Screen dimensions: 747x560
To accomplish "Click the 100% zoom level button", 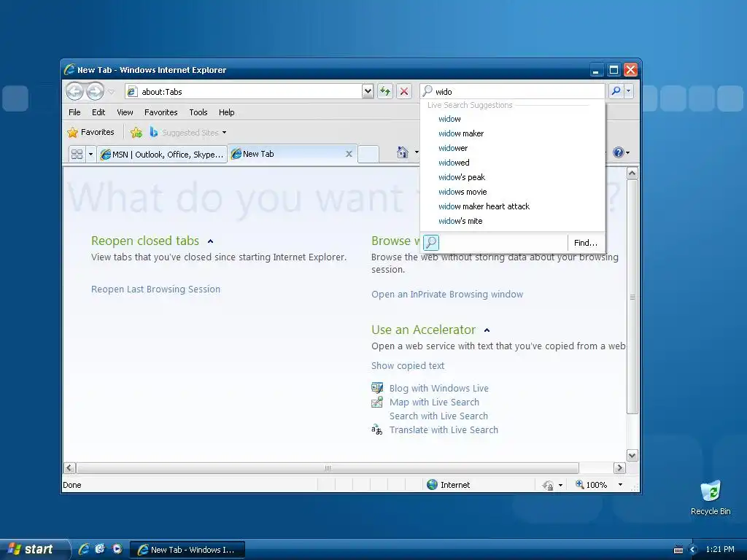I will (591, 485).
